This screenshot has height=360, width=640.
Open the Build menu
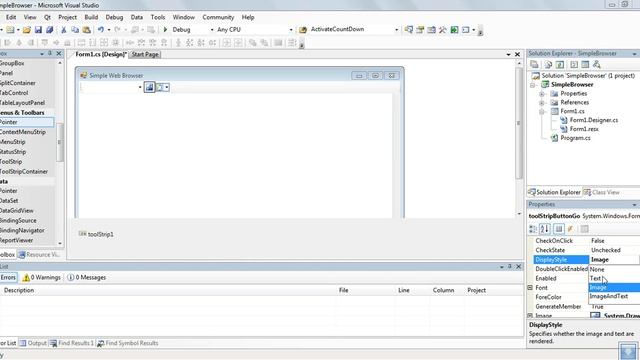pos(91,17)
